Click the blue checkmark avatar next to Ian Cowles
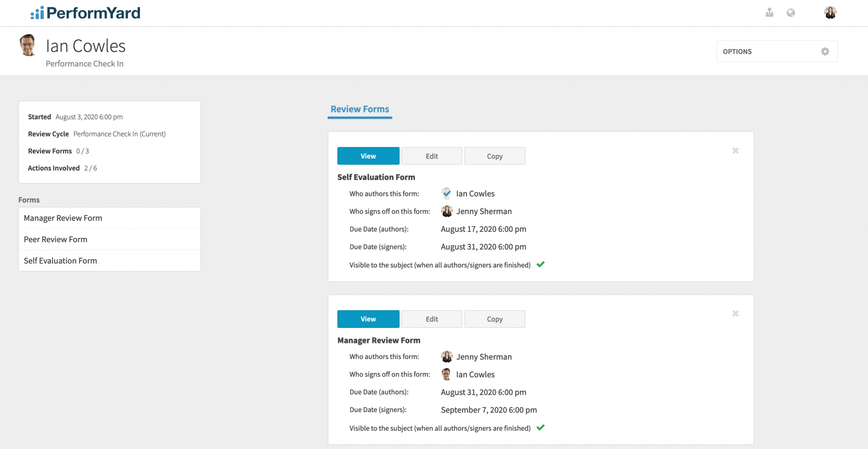 (x=446, y=193)
